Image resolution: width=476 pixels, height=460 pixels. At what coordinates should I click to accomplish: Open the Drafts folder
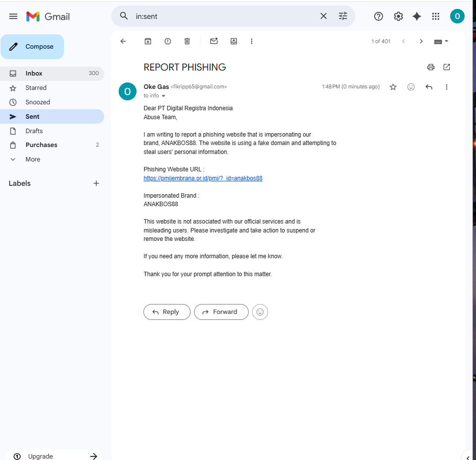[x=52, y=131]
